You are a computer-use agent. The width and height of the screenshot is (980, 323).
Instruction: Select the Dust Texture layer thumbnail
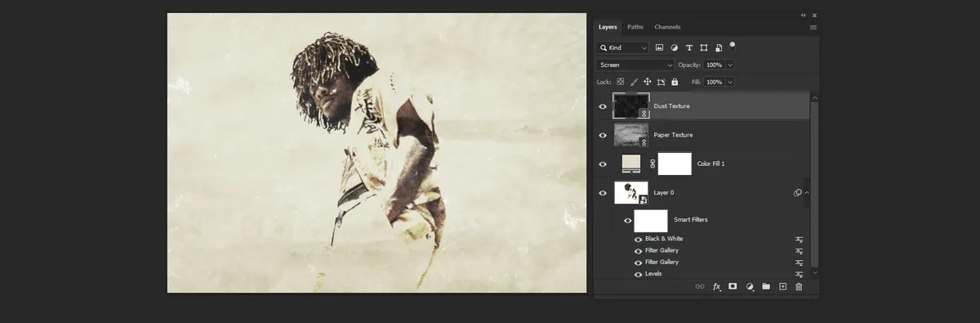pos(630,106)
